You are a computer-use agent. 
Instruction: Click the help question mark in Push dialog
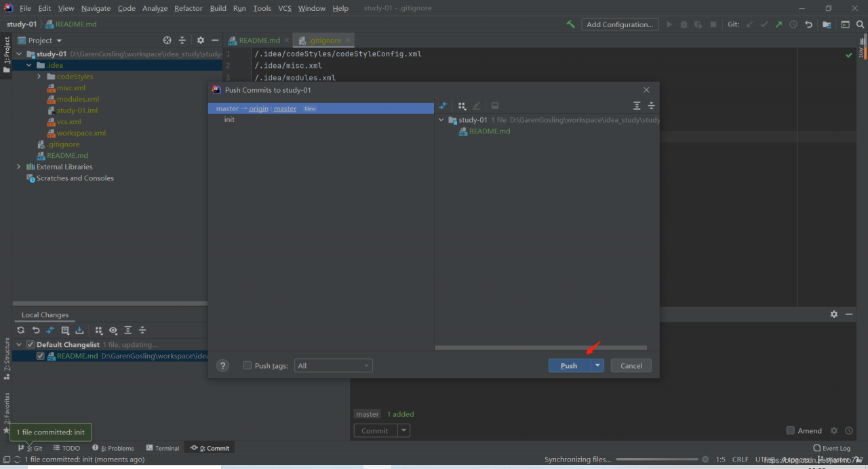pos(222,365)
